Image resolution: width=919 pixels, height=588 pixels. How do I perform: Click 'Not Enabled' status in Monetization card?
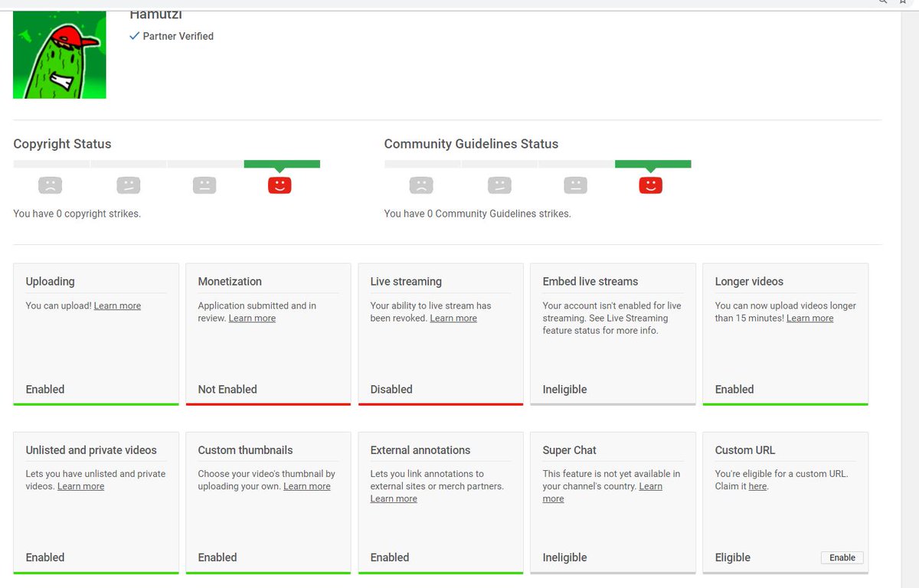(x=227, y=389)
